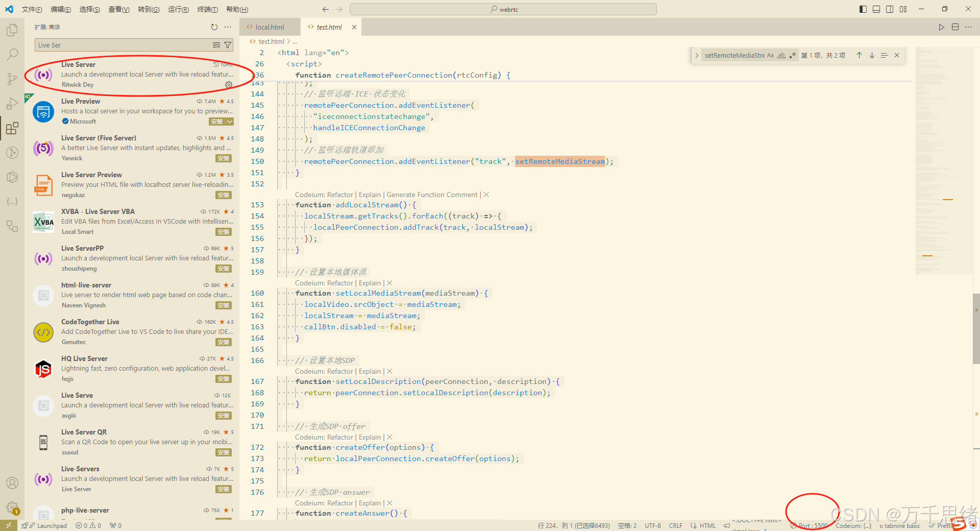Install the Live Server Preview extension
980x531 pixels.
coord(224,195)
